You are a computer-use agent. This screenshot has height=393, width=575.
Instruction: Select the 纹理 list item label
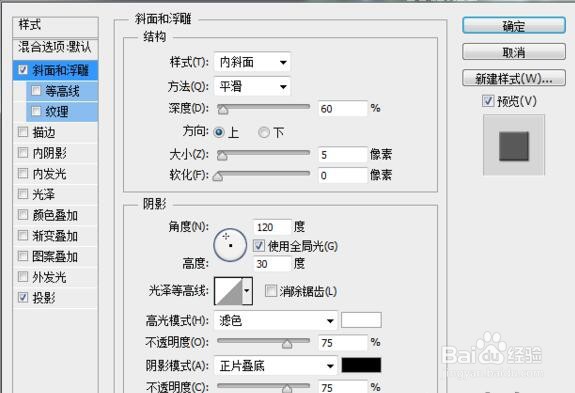click(x=56, y=111)
